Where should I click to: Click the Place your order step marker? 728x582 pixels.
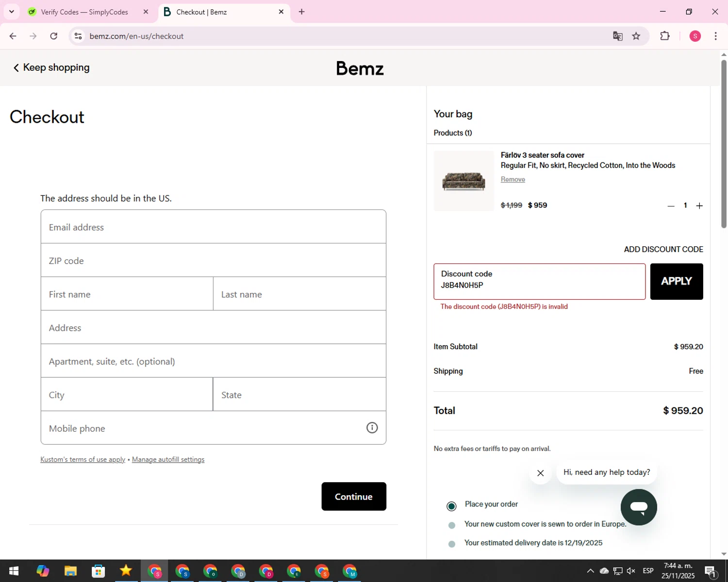(x=451, y=506)
